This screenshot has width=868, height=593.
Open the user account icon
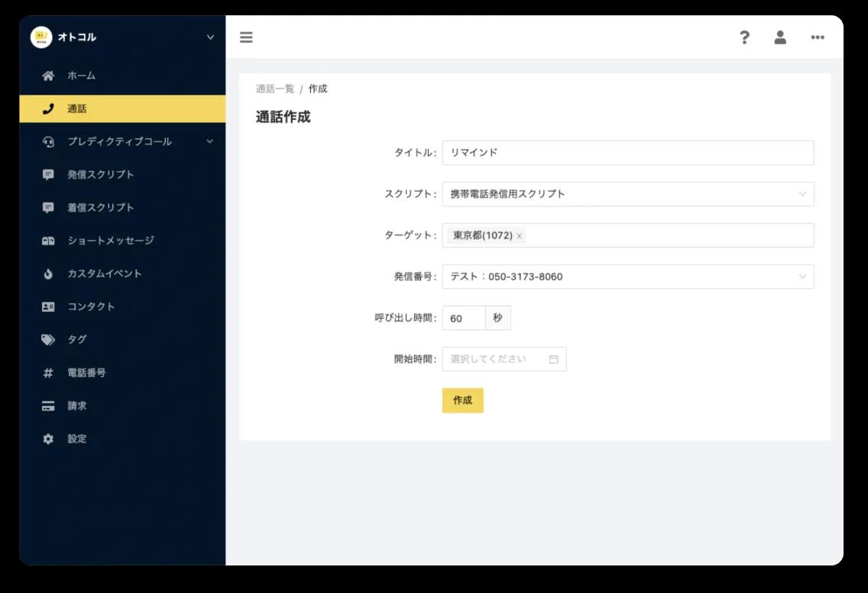780,37
